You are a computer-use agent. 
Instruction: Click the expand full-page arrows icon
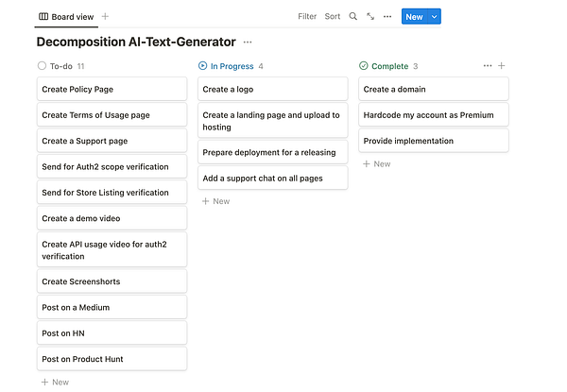coord(370,16)
